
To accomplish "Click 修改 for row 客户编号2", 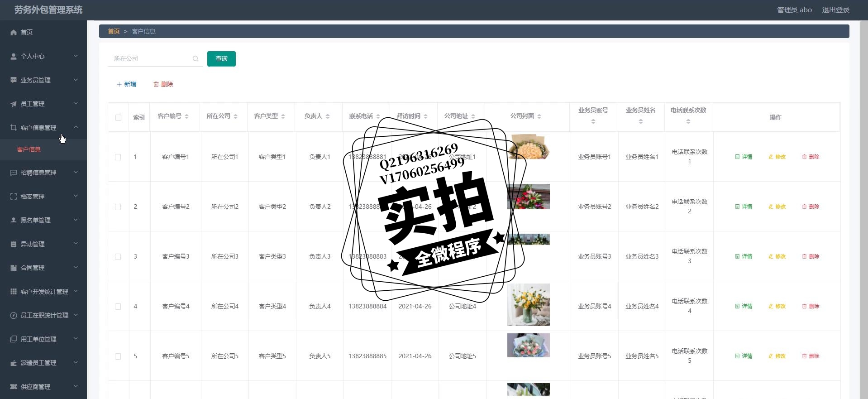I will click(777, 207).
